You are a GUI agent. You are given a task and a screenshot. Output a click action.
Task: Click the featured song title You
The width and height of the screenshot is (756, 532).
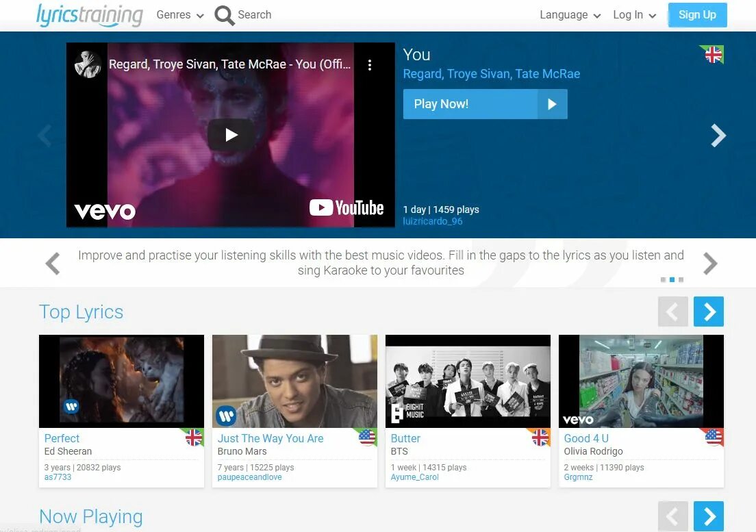click(x=416, y=55)
